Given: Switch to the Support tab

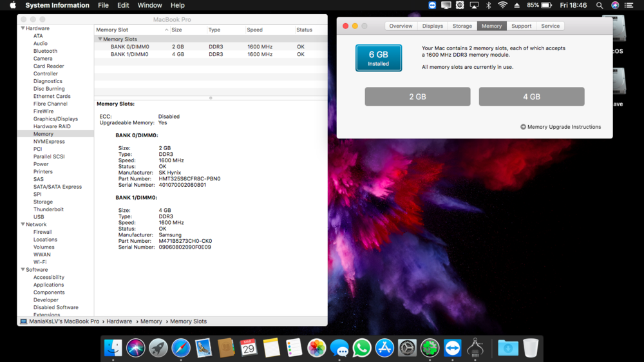Looking at the screenshot, I should [521, 26].
